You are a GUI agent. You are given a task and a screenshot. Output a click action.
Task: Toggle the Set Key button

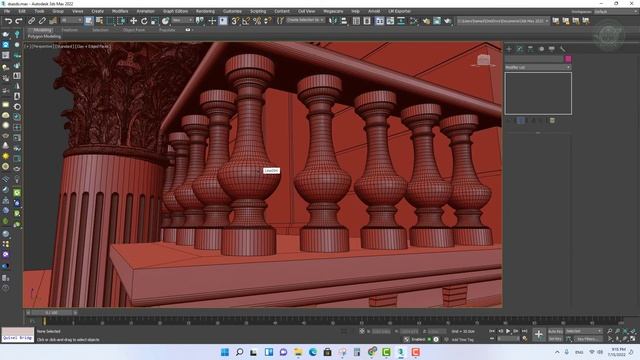(555, 339)
